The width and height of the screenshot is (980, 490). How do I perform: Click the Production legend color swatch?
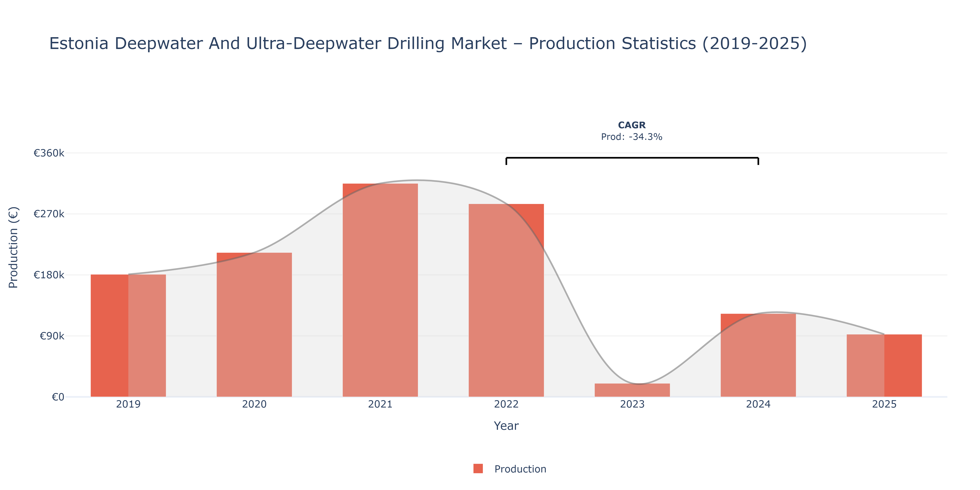[478, 469]
